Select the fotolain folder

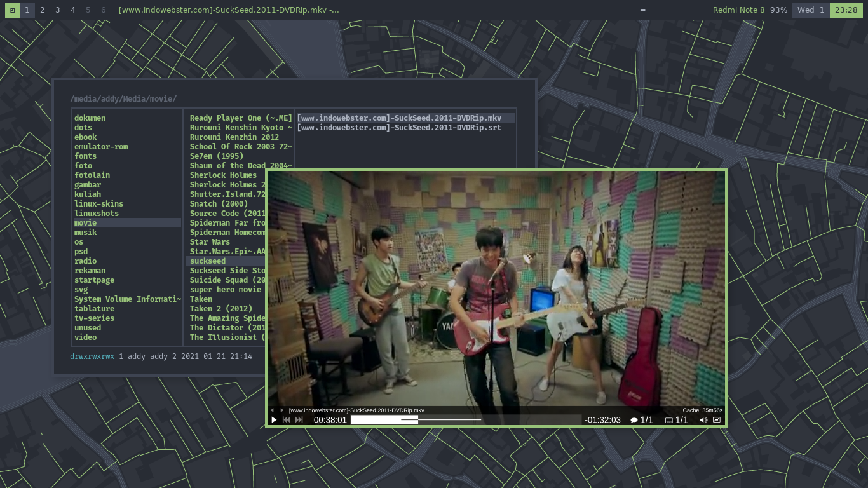[92, 175]
